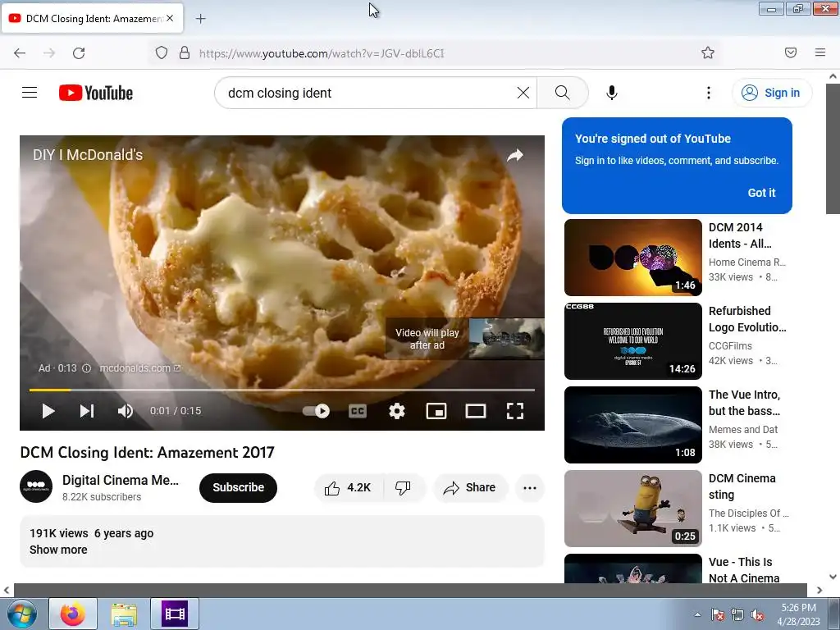Viewport: 840px width, 630px height.
Task: Like the video (4.2K)
Action: (x=348, y=487)
